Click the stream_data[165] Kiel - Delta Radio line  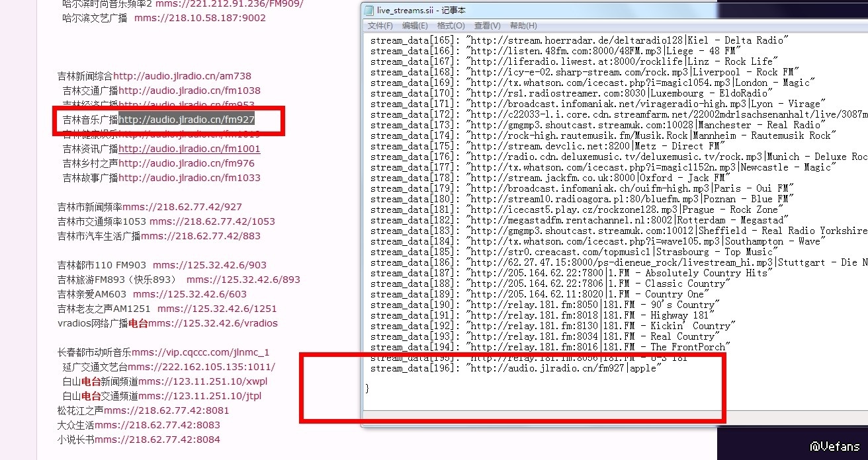pos(580,40)
